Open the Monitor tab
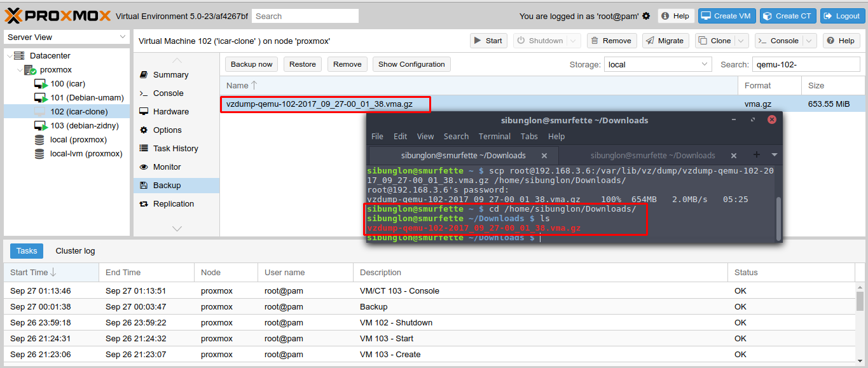 point(177,167)
